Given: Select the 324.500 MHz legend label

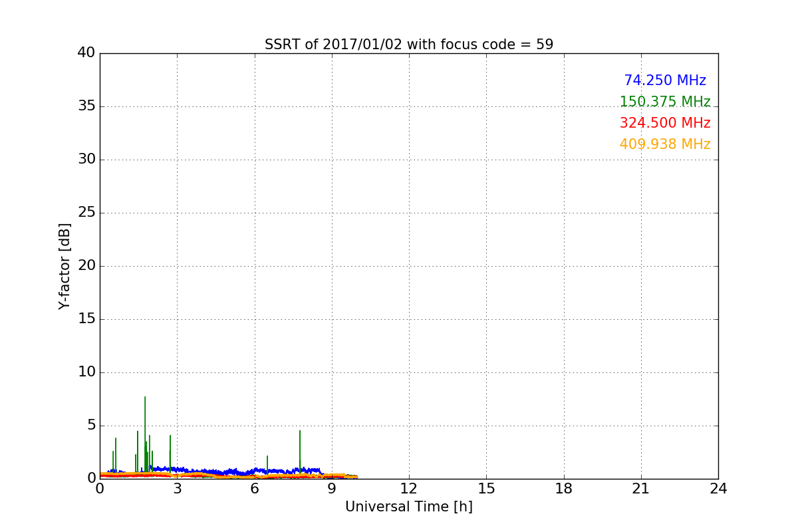Looking at the screenshot, I should click(x=665, y=123).
